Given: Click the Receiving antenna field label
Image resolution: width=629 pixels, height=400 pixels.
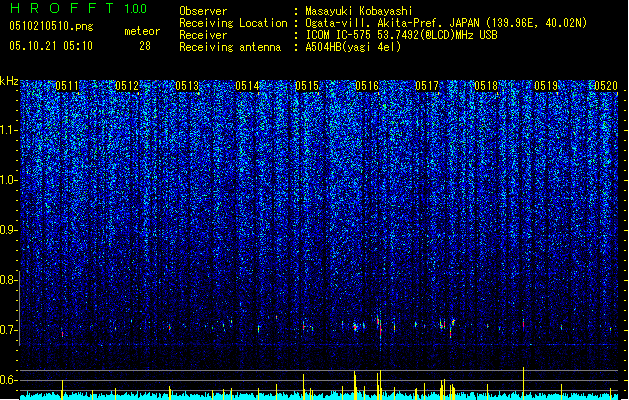Looking at the screenshot, I should [x=230, y=47].
